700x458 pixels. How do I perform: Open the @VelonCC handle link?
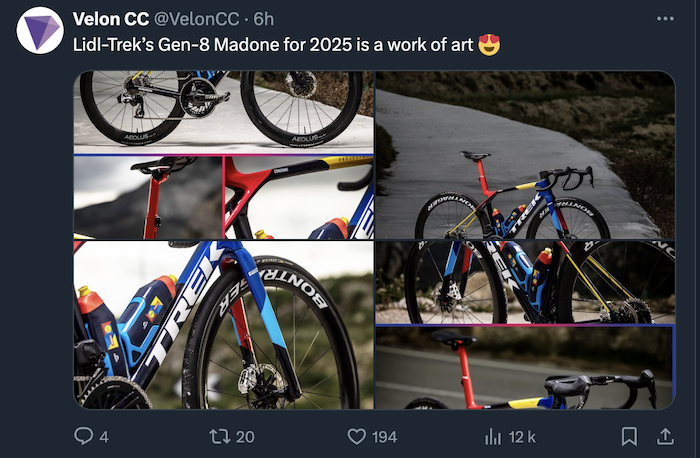point(196,20)
